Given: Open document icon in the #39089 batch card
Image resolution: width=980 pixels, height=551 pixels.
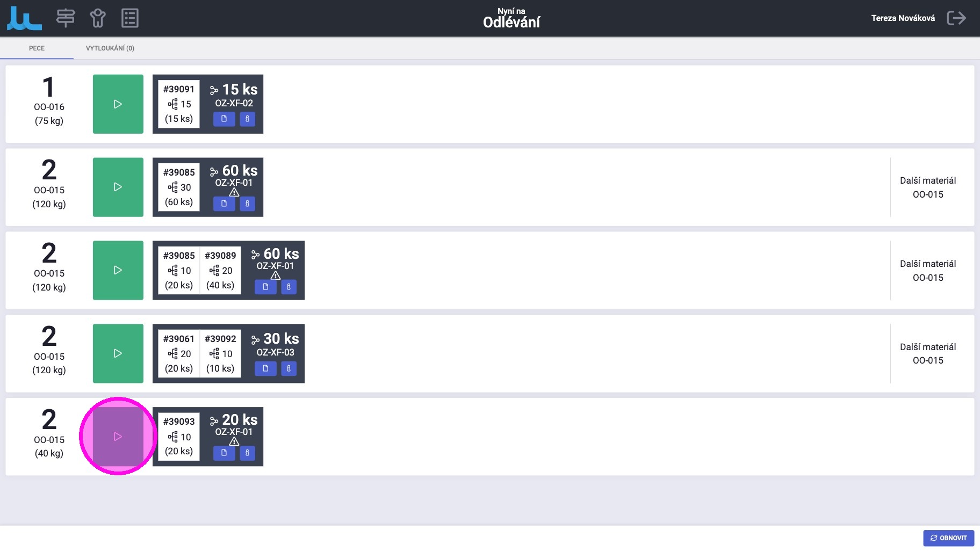Looking at the screenshot, I should click(x=265, y=287).
